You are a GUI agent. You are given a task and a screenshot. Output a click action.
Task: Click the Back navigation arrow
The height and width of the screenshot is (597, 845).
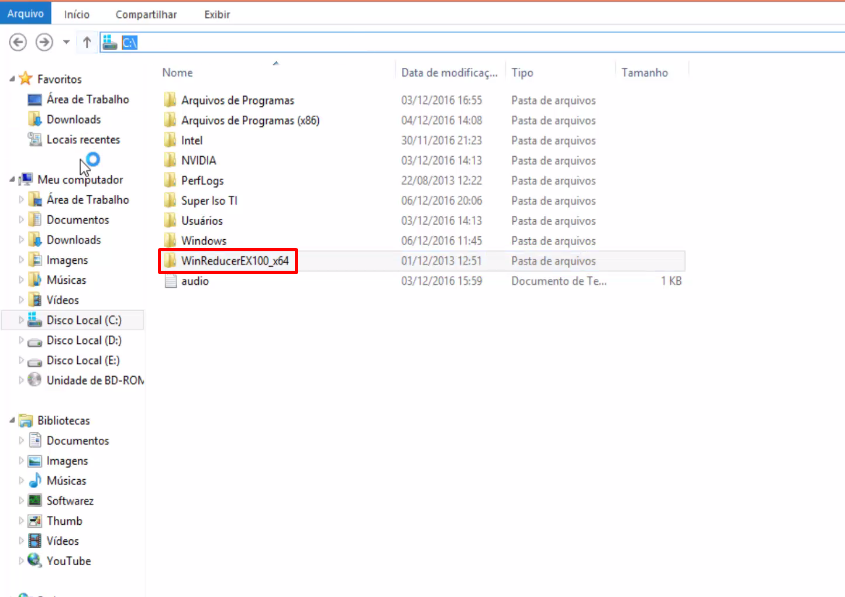(18, 42)
